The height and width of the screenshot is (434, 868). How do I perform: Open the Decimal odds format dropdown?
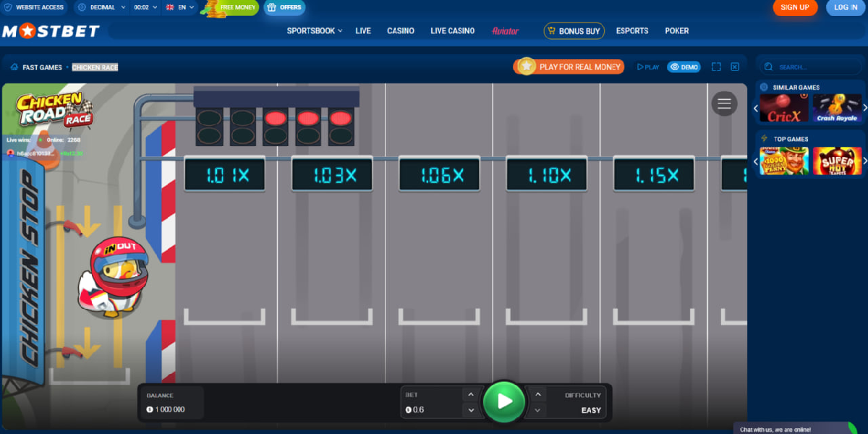tap(101, 7)
